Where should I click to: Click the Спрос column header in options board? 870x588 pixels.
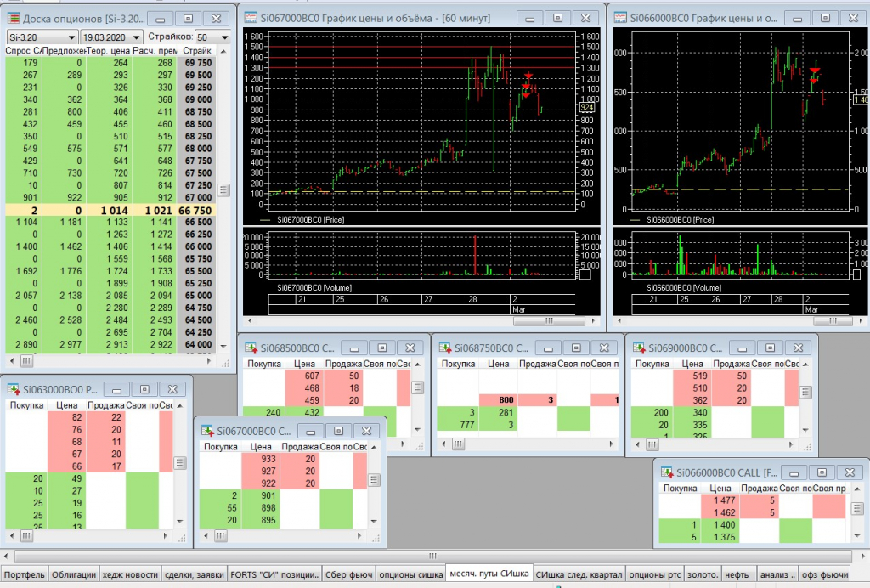(x=23, y=50)
